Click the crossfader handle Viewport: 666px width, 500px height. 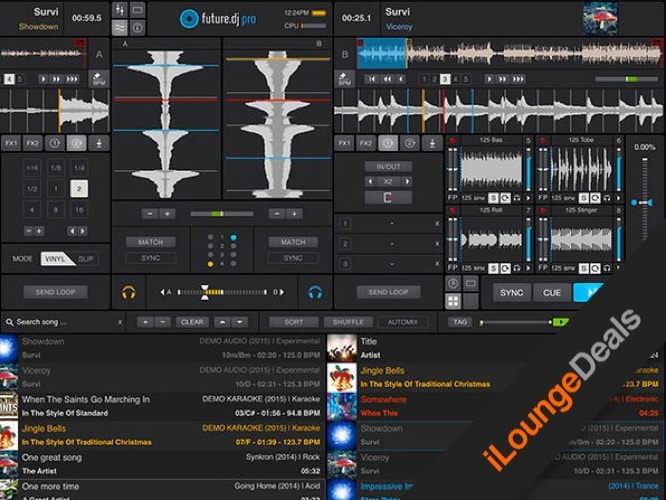click(205, 292)
